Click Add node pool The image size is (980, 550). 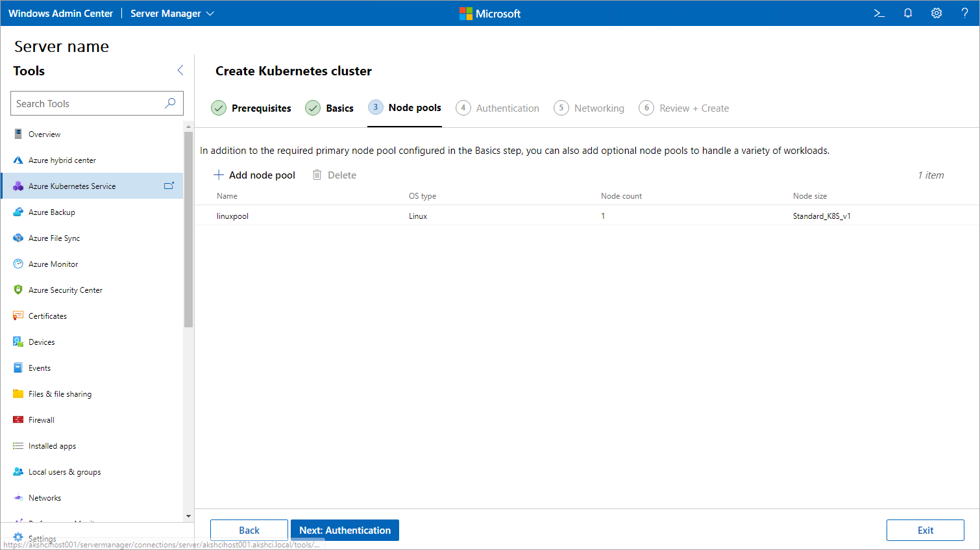[x=254, y=175]
